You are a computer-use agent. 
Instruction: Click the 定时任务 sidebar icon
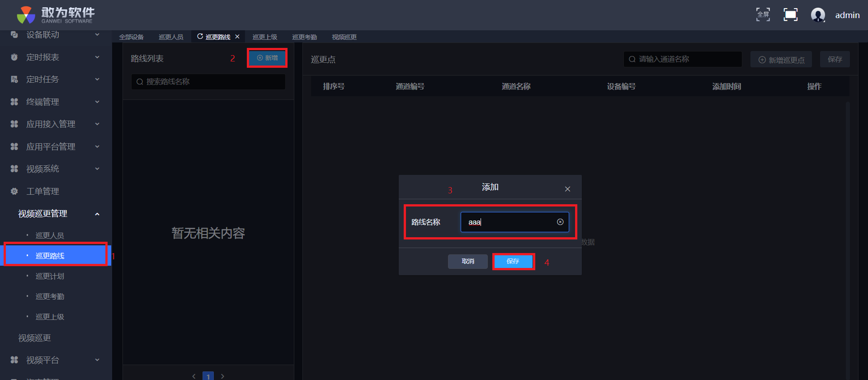click(x=14, y=80)
